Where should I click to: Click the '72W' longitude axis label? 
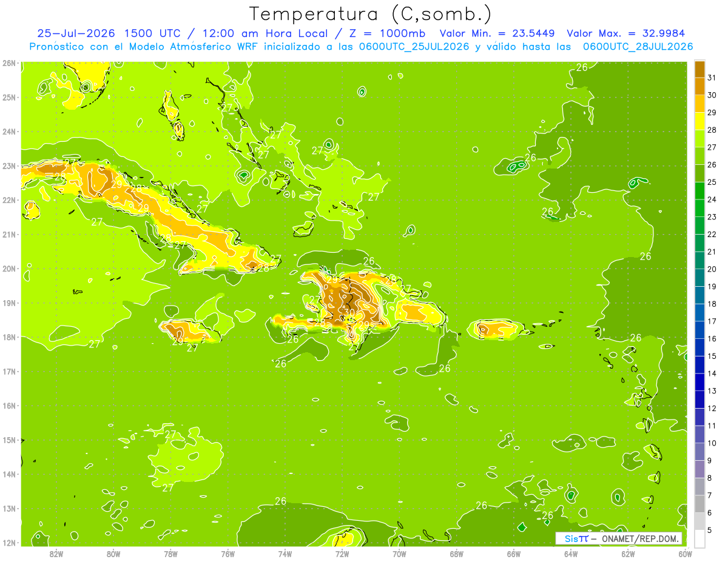(342, 554)
